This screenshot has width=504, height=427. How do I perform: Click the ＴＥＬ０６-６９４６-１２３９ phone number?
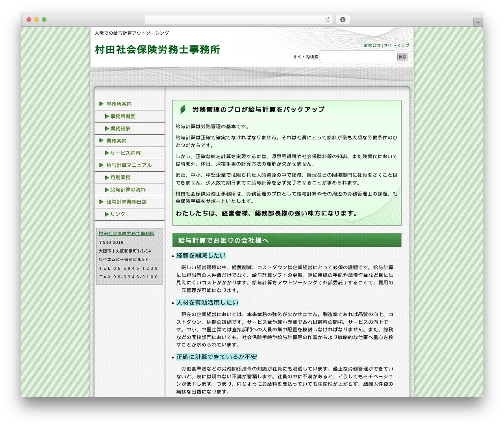pos(128,268)
